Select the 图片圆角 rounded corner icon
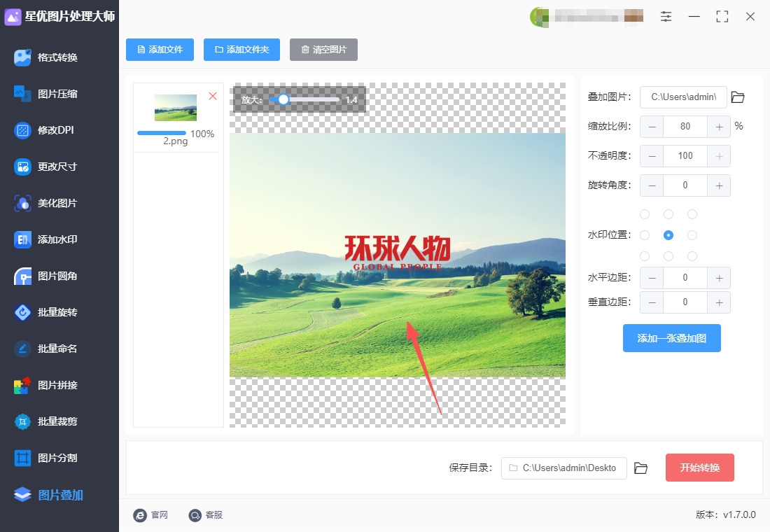The width and height of the screenshot is (770, 532). pos(22,276)
